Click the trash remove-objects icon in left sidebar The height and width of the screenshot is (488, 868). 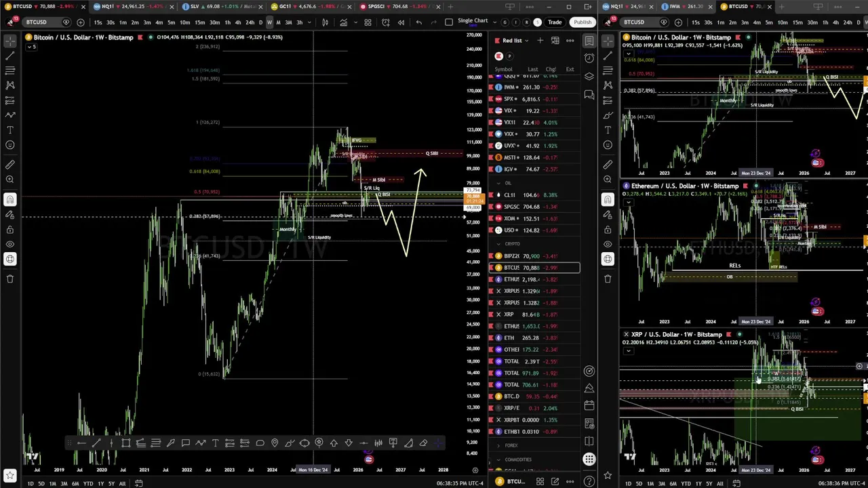(x=10, y=279)
